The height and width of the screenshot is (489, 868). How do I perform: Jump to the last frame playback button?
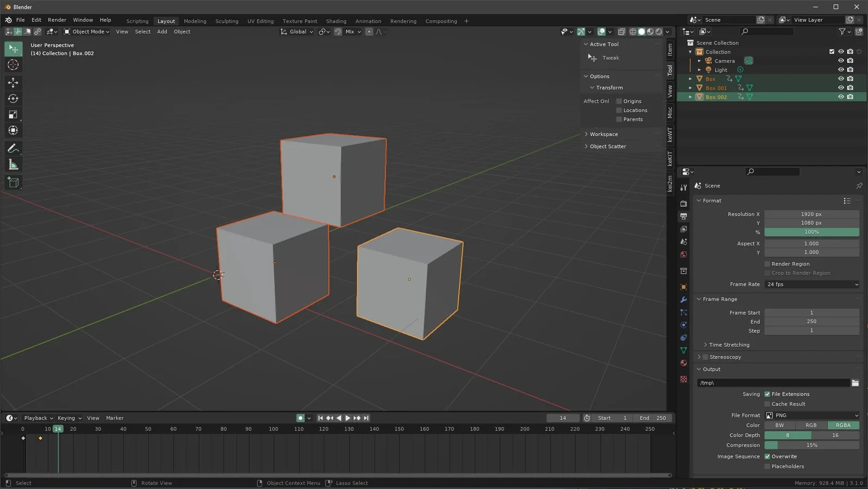[366, 418]
